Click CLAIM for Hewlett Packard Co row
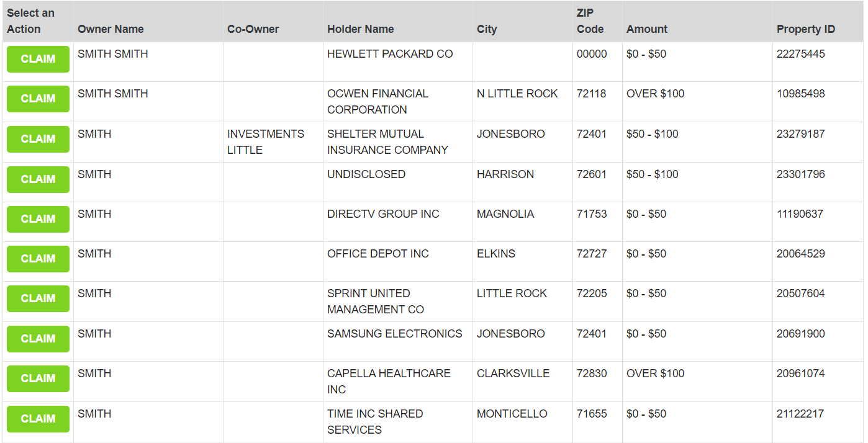Screen dimensions: 868x443 pos(38,59)
